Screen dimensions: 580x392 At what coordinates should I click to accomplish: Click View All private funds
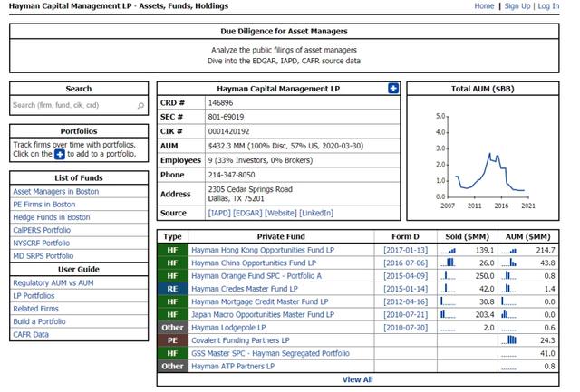[357, 379]
